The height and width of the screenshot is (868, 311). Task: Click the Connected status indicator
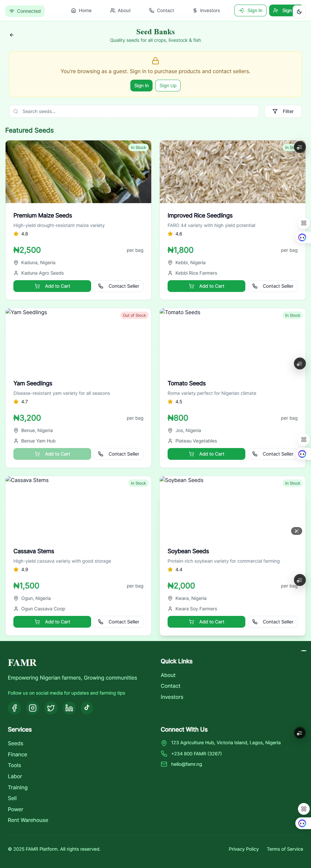click(x=25, y=11)
